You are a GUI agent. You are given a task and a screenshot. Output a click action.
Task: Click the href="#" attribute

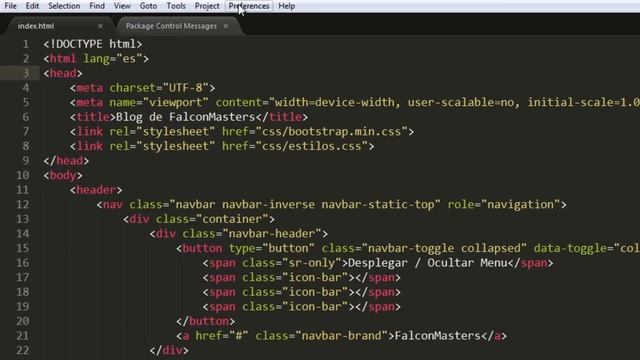(222, 336)
